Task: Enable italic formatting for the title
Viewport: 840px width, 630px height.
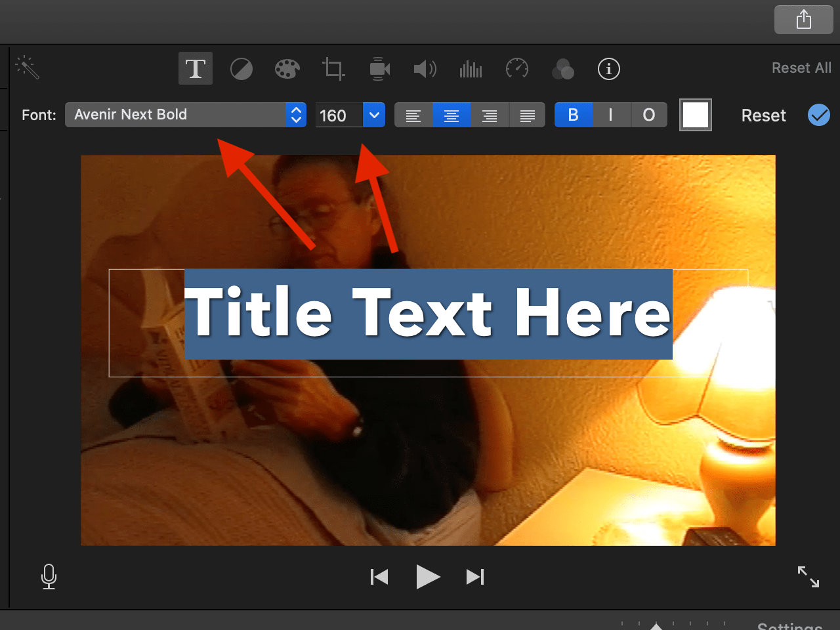Action: tap(611, 115)
